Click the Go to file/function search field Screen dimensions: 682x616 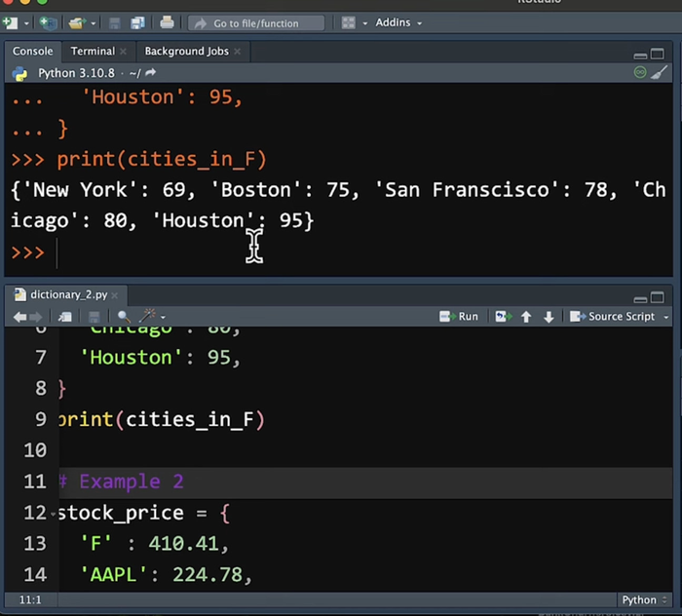[x=255, y=22]
